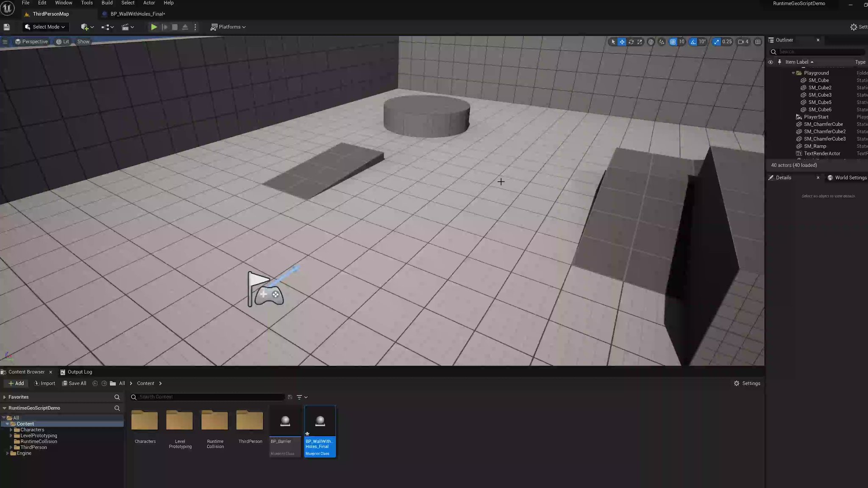The width and height of the screenshot is (868, 488).
Task: Open the Build menu
Action: [107, 3]
